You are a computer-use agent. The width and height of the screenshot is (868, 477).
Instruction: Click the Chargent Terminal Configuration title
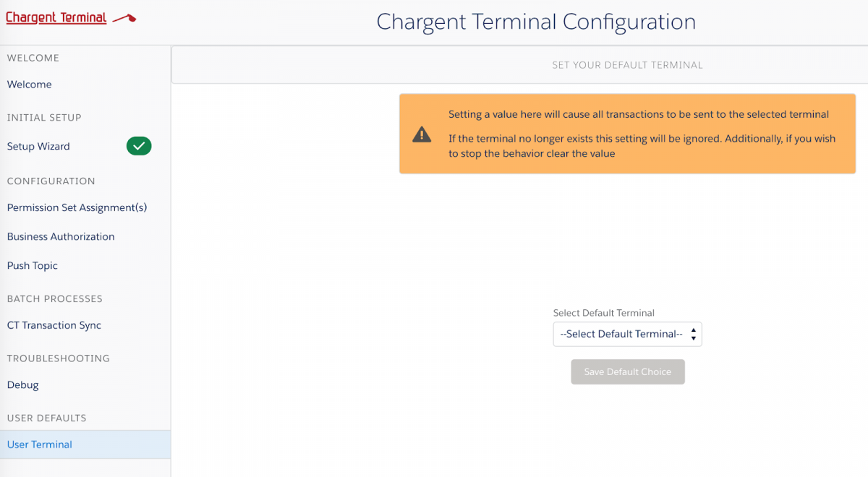tap(536, 22)
